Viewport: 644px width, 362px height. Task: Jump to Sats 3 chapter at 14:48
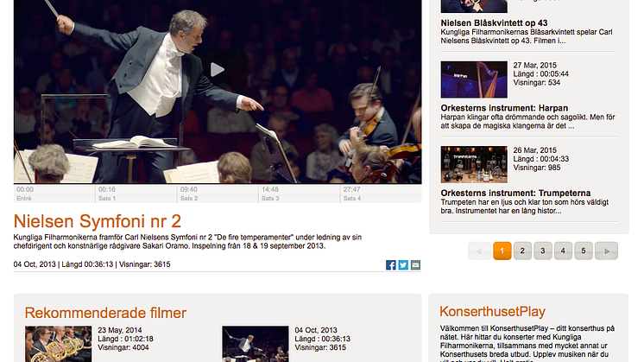(300, 194)
